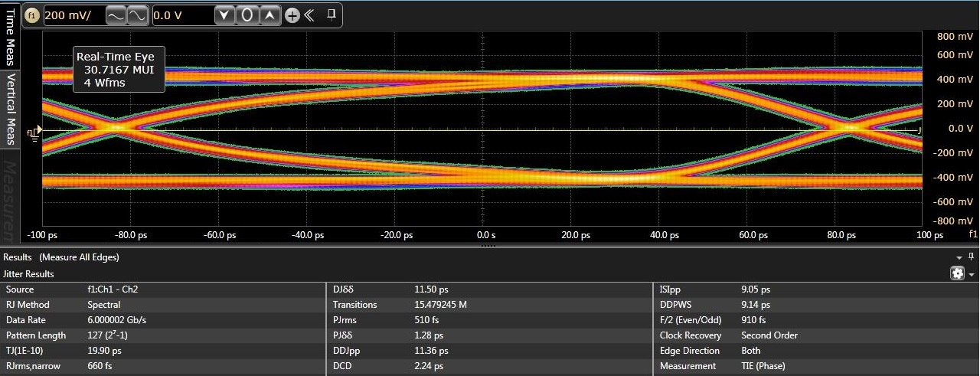Edit the 0.0 V offset field
The image size is (980, 376).
coord(181,15)
